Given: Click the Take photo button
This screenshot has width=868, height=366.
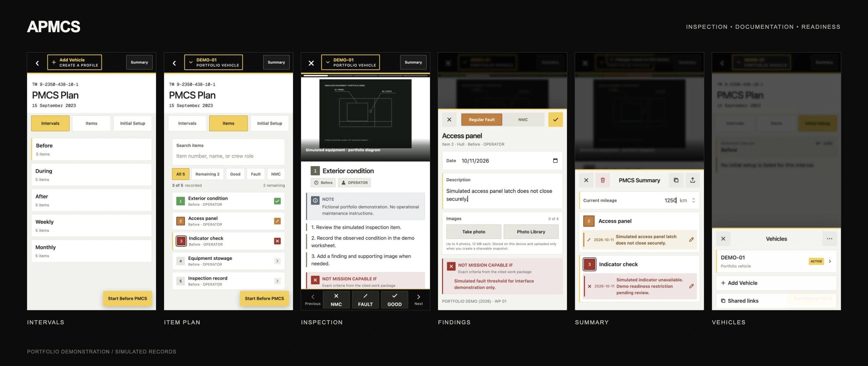Looking at the screenshot, I should (474, 232).
